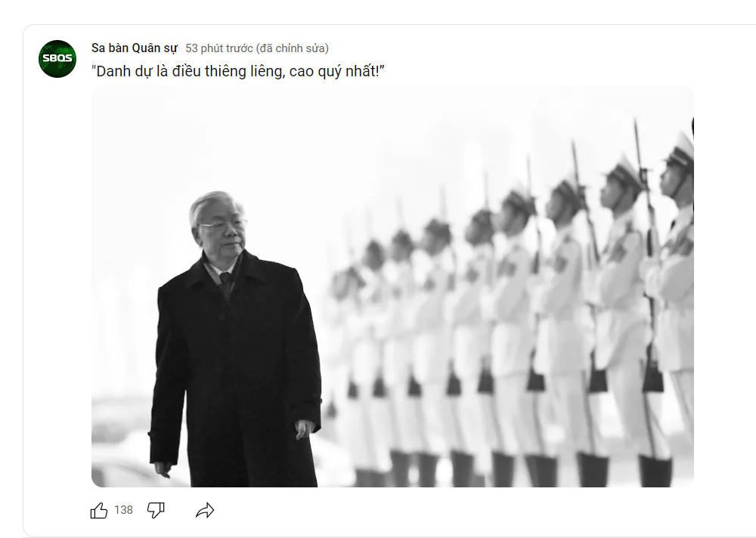756x538 pixels.
Task: Click the words 'cao quý nhất' in post
Action: click(x=332, y=71)
